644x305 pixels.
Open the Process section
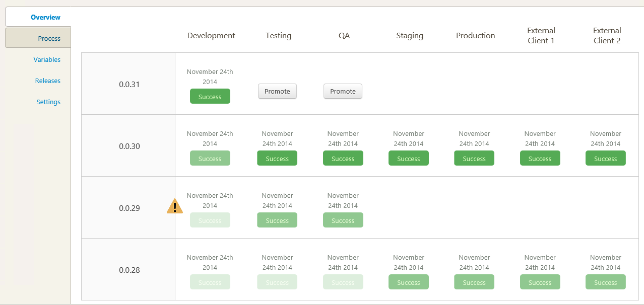coord(49,38)
